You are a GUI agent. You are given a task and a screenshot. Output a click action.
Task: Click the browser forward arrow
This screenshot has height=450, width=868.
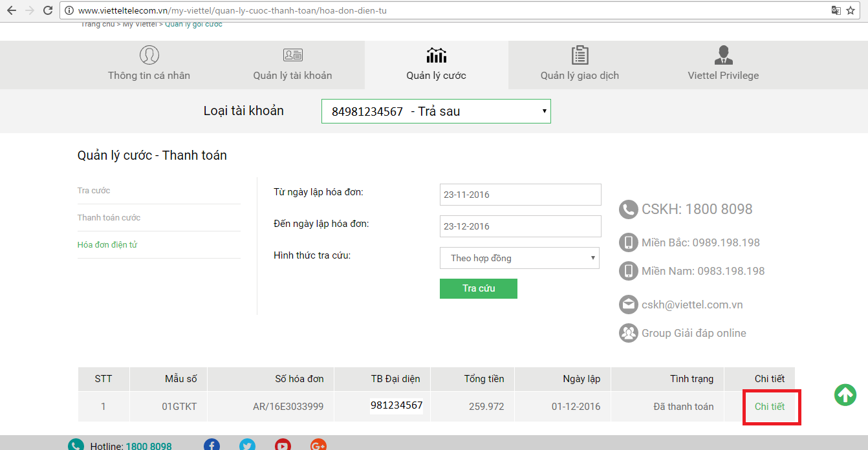point(30,10)
